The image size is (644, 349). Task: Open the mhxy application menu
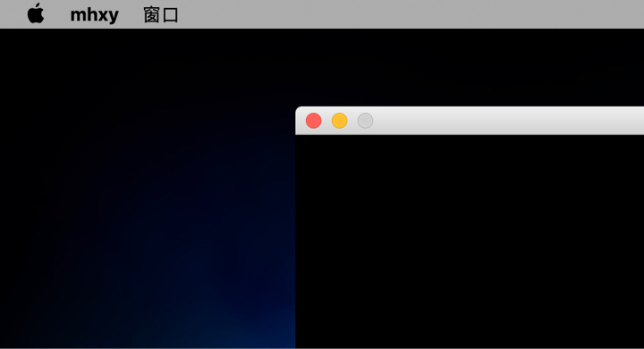(95, 15)
